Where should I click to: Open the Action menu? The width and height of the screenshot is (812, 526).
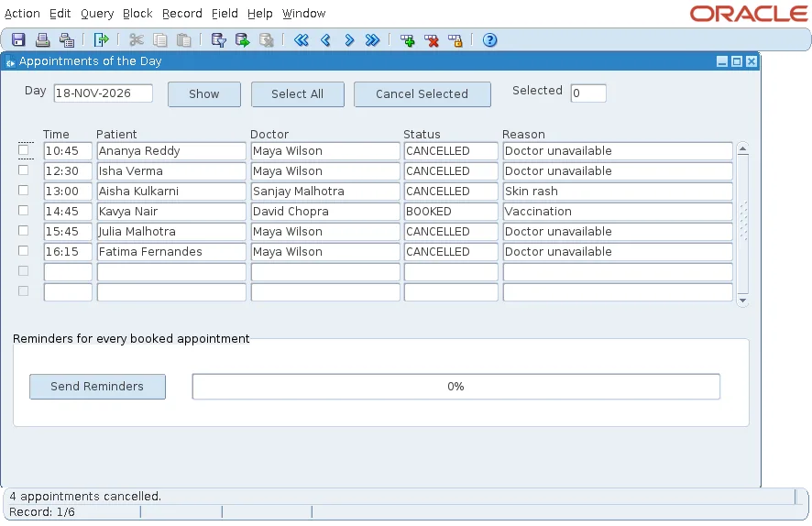[x=22, y=14]
